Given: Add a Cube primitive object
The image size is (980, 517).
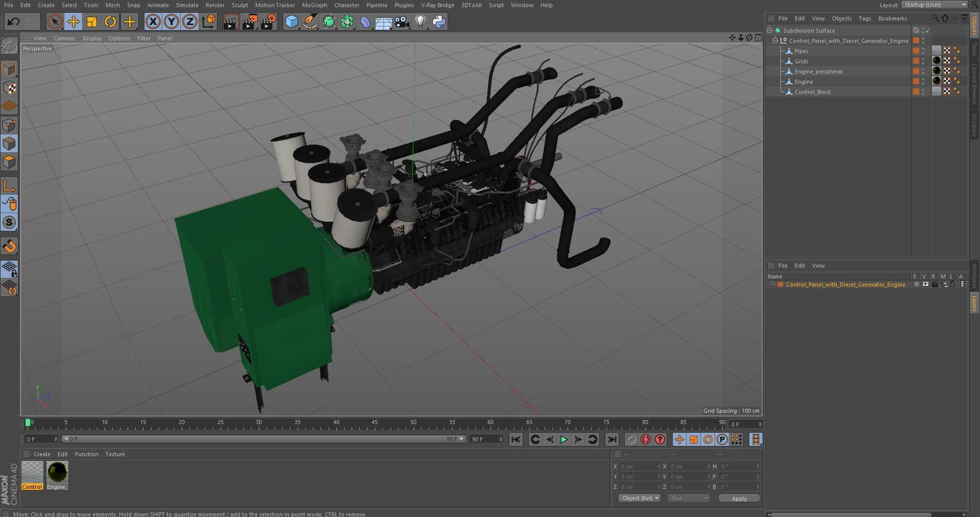Looking at the screenshot, I should pyautogui.click(x=291, y=21).
